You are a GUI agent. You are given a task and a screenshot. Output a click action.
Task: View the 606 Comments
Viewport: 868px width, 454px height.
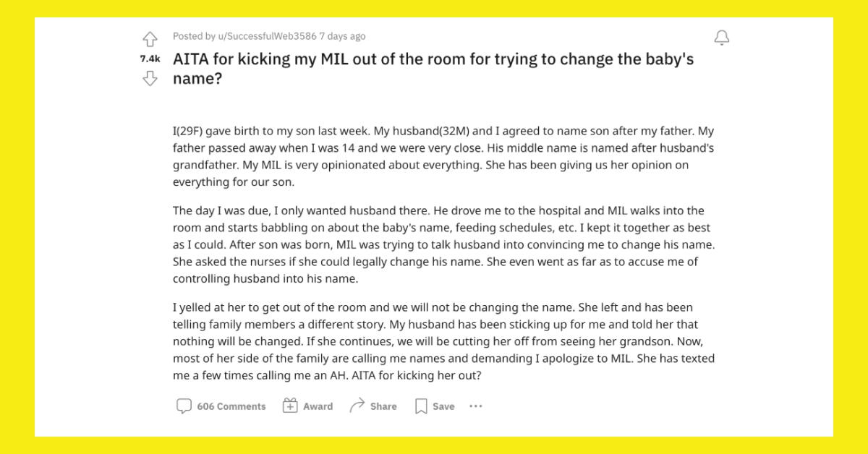(x=220, y=406)
